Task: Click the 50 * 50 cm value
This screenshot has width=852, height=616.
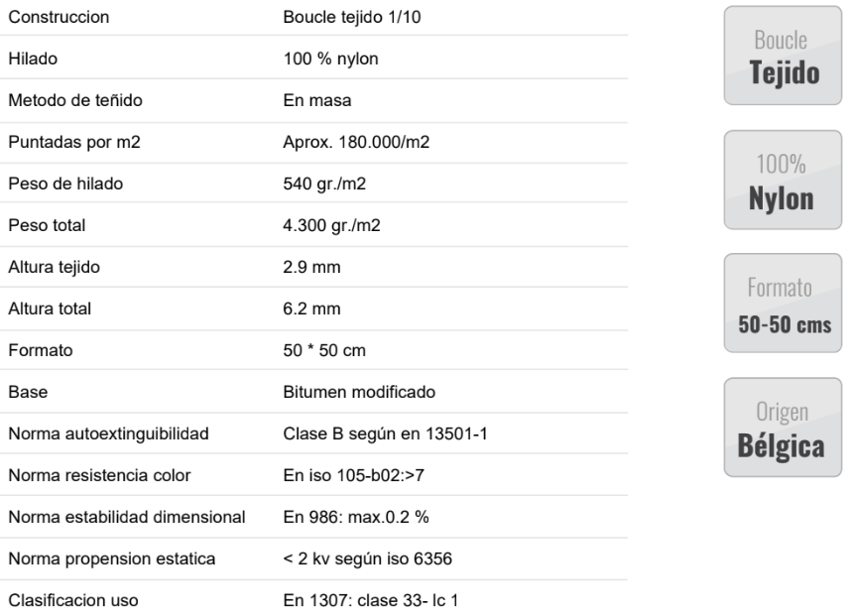Action: point(324,350)
